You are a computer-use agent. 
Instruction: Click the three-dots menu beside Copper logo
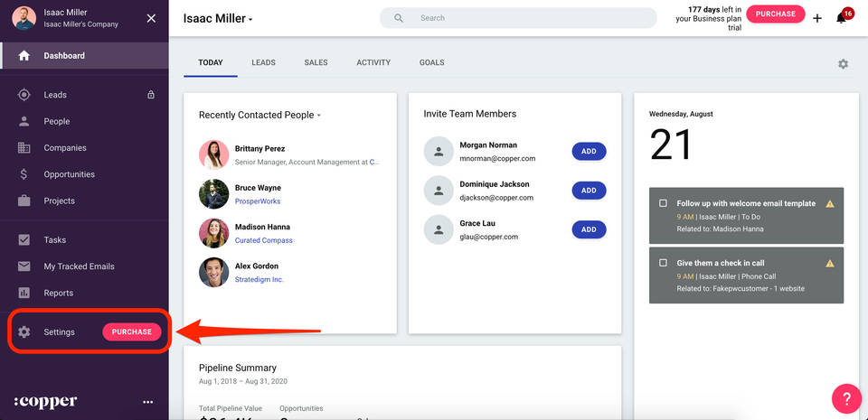pos(148,402)
